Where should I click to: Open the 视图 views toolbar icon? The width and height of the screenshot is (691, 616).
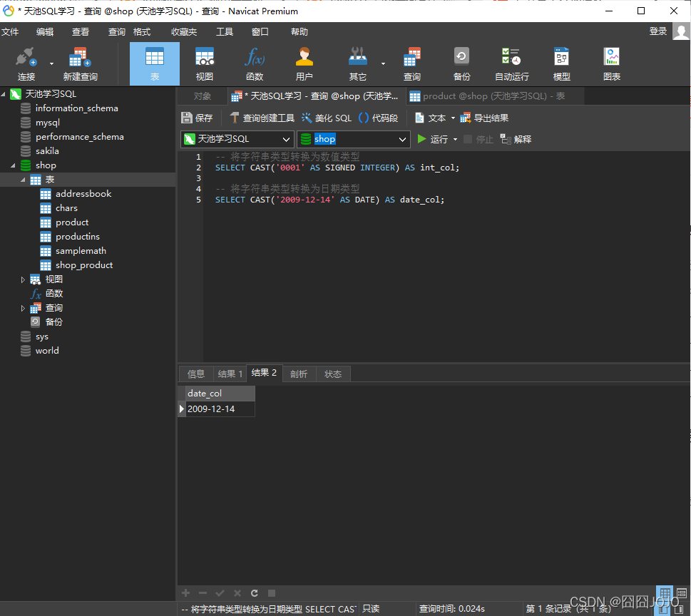point(205,64)
